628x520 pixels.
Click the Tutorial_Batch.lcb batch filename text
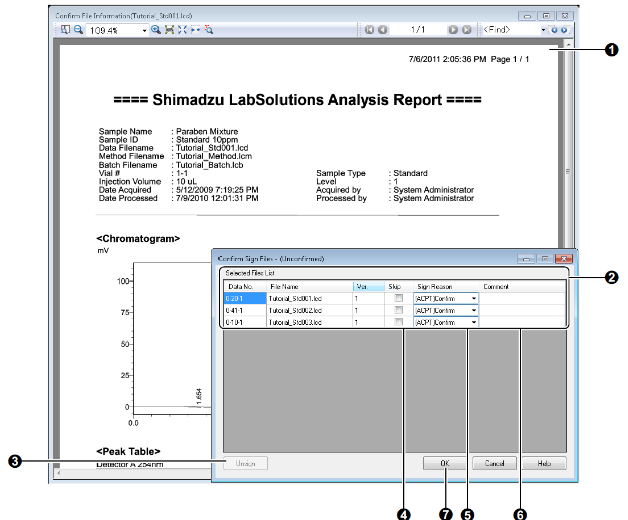pos(209,165)
